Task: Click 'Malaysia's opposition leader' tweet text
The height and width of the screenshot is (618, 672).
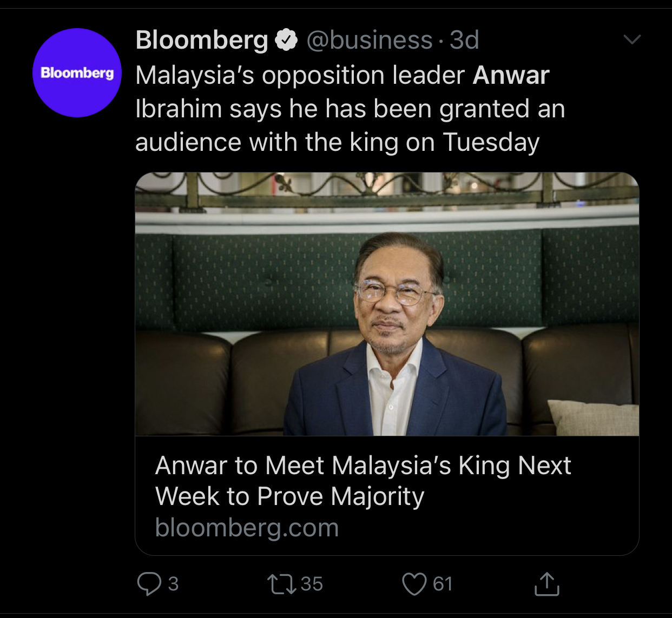Action: tap(300, 75)
